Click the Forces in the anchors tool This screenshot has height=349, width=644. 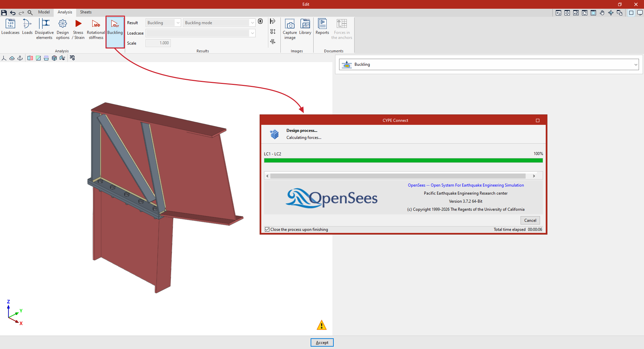click(x=342, y=30)
